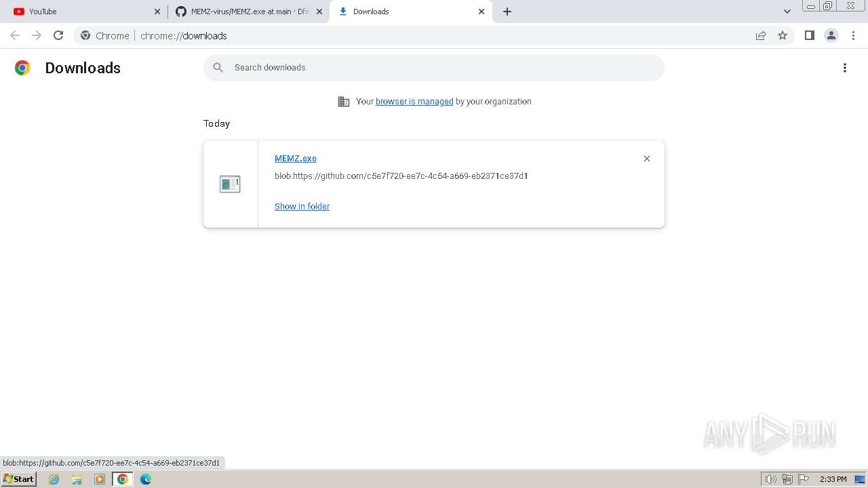This screenshot has width=868, height=488.
Task: Click Show in folder link
Action: (302, 207)
